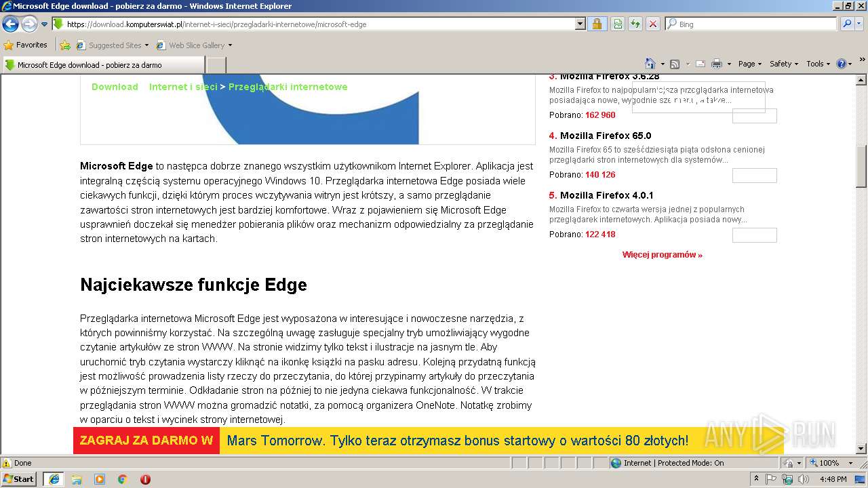Open the recent pages dropdown arrow

click(x=45, y=24)
